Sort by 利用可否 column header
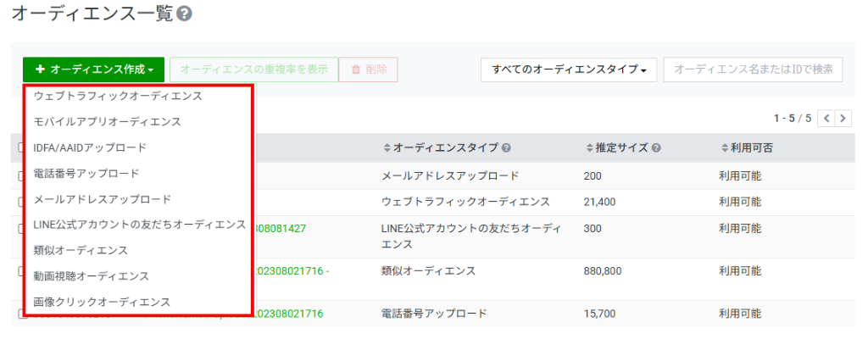Screen dimensions: 868x339 (x=748, y=148)
